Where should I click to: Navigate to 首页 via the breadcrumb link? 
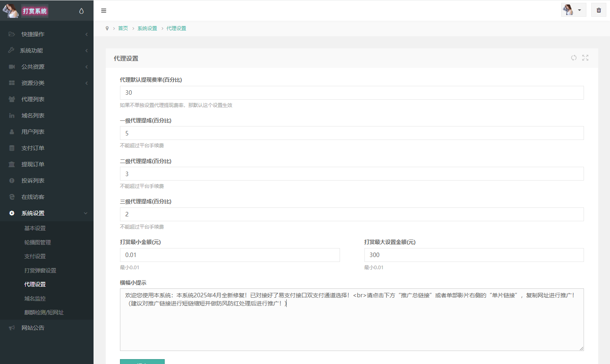click(x=123, y=28)
